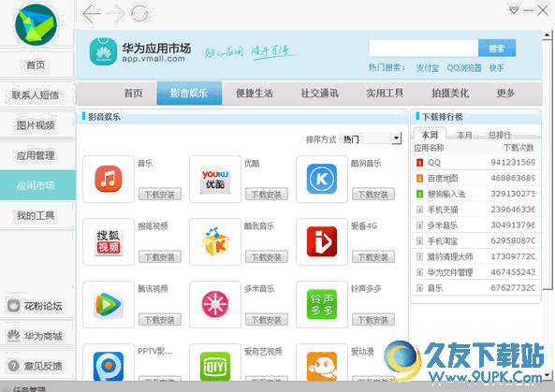The image size is (555, 392).
Task: Open the 音乐 app icon
Action: coord(109,179)
